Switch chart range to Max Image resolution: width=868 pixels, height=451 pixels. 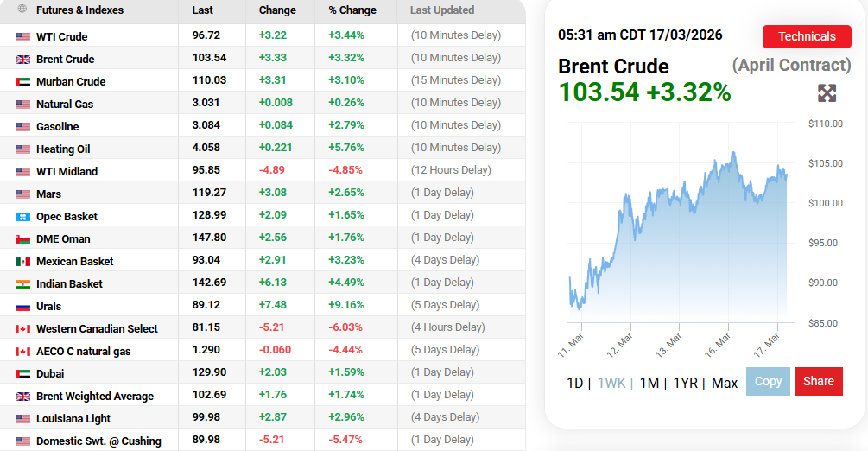tap(725, 383)
